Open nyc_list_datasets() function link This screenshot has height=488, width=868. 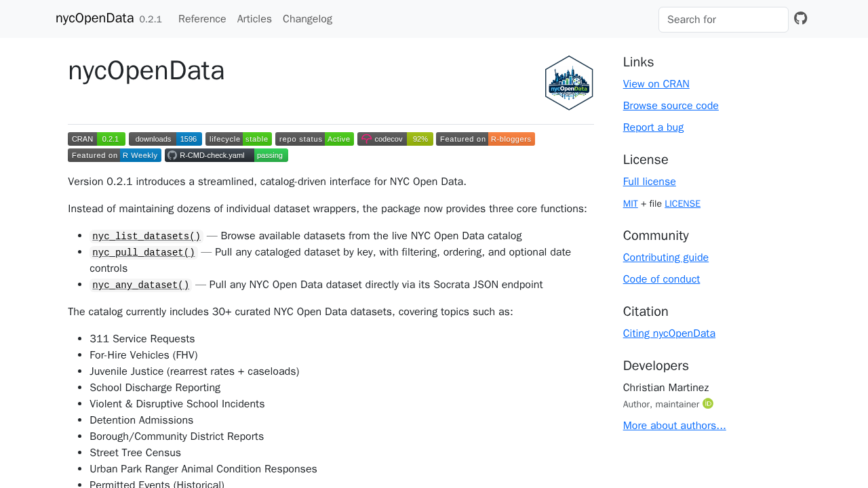click(x=146, y=236)
